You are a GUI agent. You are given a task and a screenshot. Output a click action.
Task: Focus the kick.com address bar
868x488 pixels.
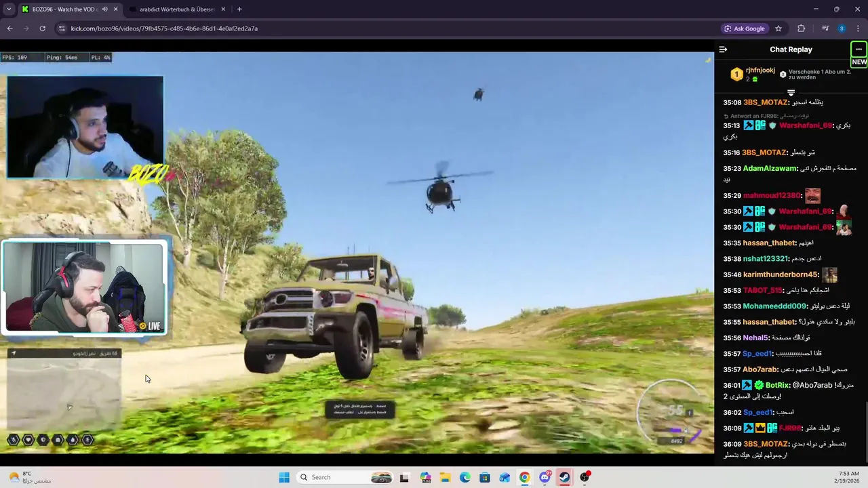(387, 28)
